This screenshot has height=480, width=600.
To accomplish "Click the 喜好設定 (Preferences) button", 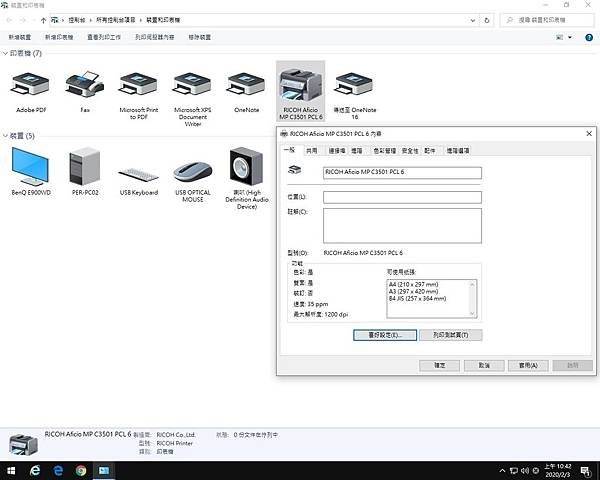I will pos(385,335).
